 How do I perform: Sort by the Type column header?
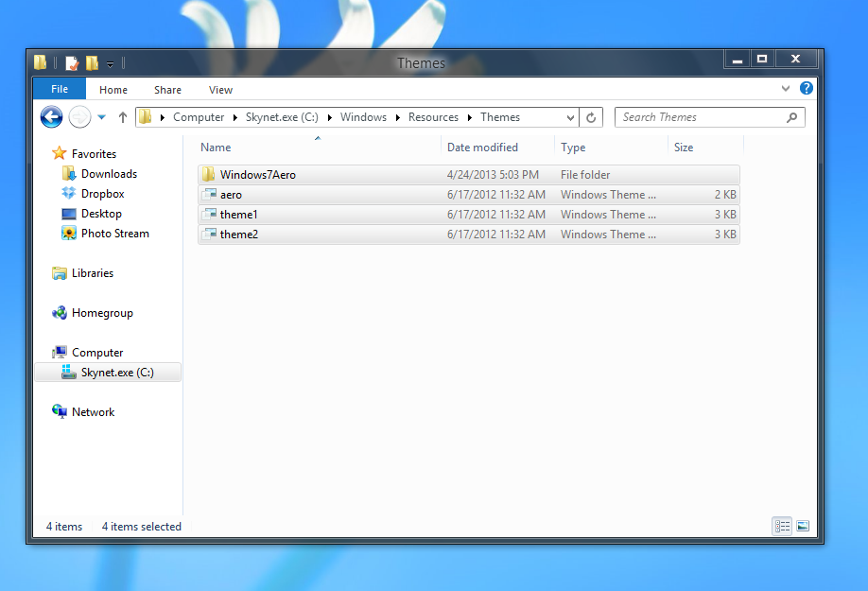[573, 148]
